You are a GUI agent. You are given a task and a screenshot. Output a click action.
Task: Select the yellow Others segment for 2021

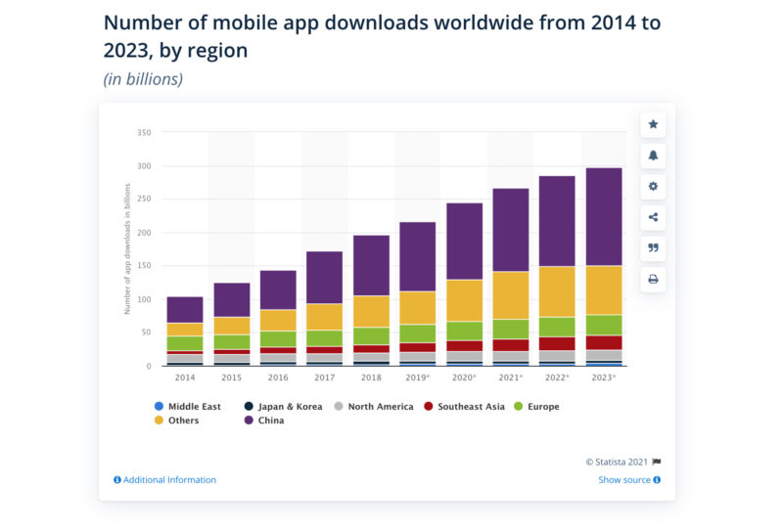pyautogui.click(x=510, y=295)
